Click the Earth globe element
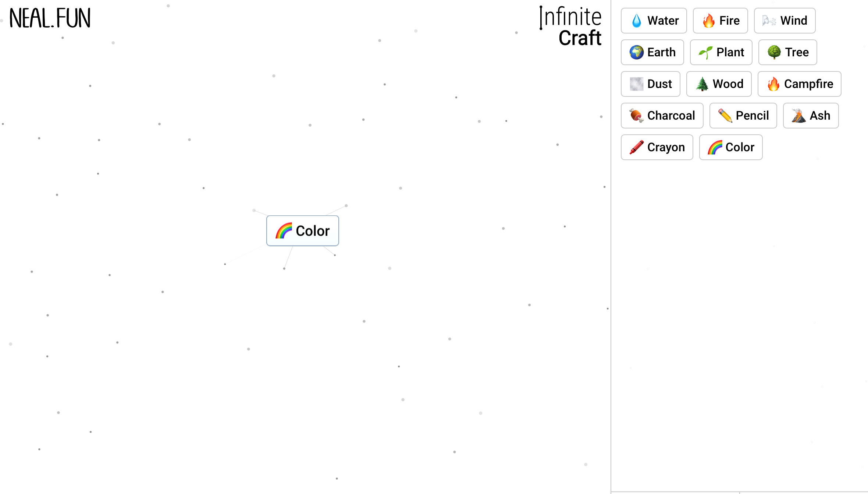The image size is (868, 494). [x=652, y=52]
